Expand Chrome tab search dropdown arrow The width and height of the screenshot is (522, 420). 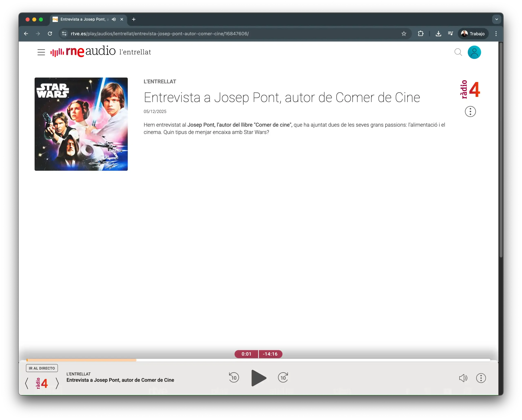tap(496, 19)
